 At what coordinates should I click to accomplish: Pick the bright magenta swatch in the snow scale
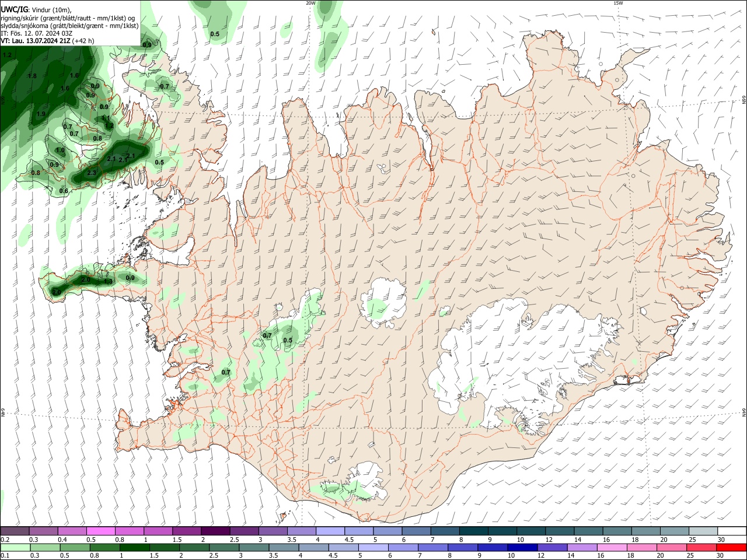(x=101, y=531)
